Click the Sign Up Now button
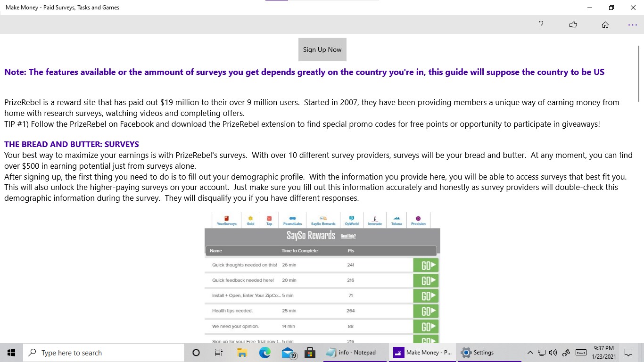644x362 pixels. [x=322, y=49]
